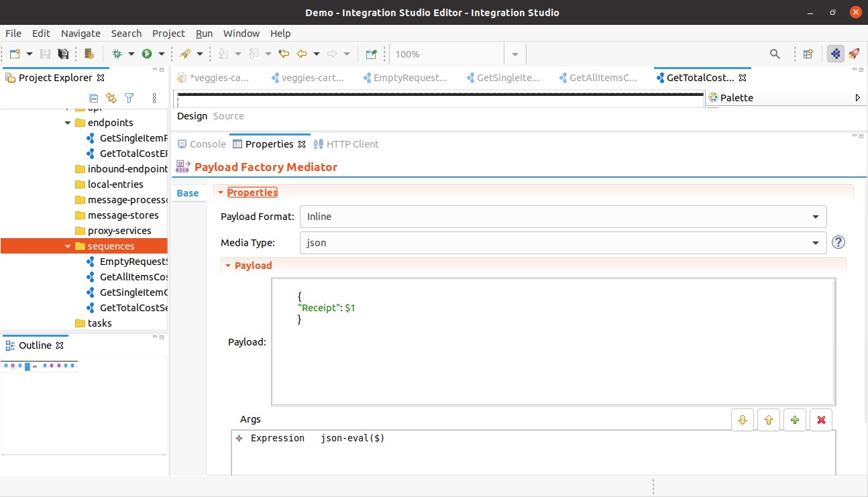Image resolution: width=868 pixels, height=497 pixels.
Task: Select the message-stores folder
Action: [x=116, y=215]
